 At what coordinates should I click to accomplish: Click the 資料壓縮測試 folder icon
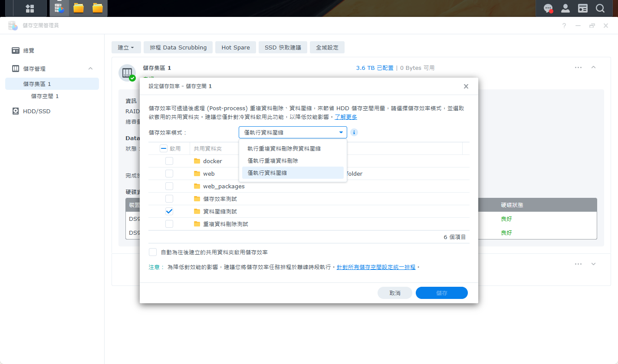[197, 211]
